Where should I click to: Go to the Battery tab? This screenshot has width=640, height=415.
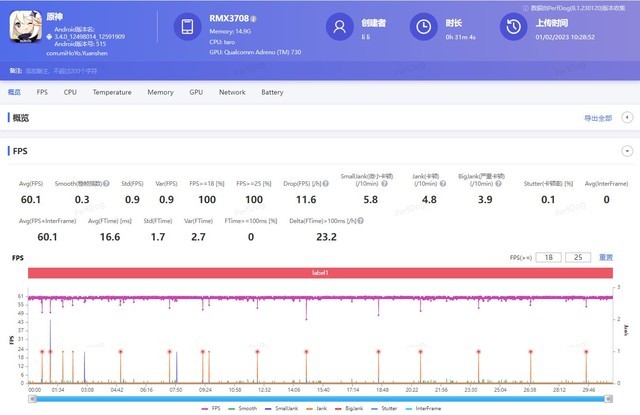(272, 92)
